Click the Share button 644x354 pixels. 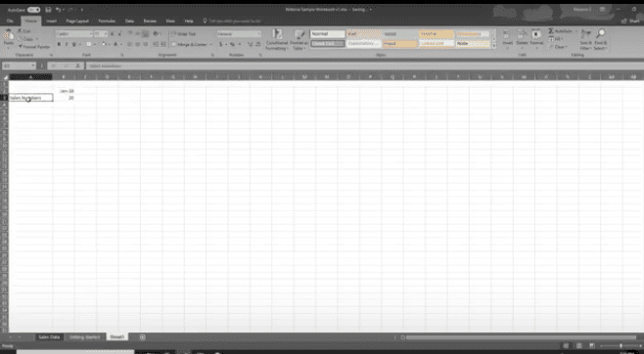[630, 21]
